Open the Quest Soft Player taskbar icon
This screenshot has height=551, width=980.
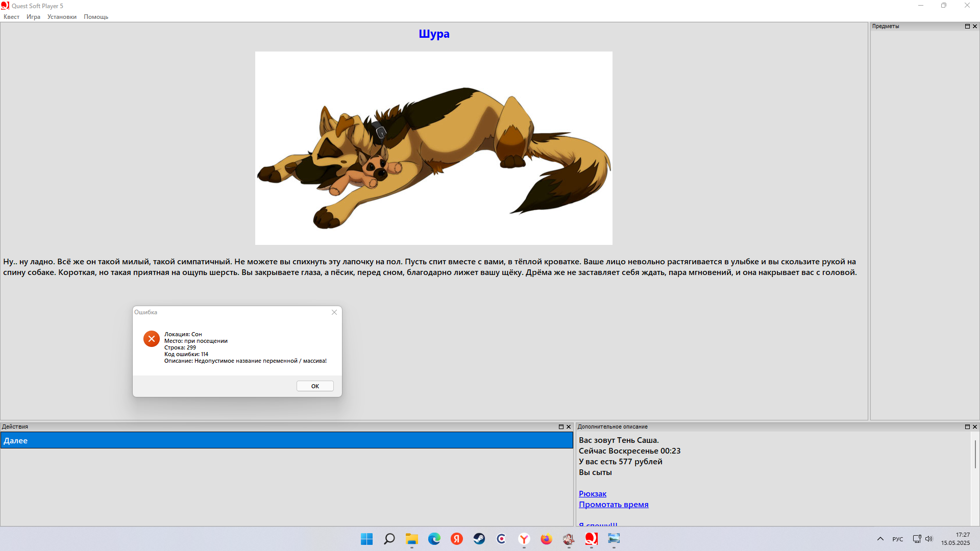pyautogui.click(x=591, y=539)
